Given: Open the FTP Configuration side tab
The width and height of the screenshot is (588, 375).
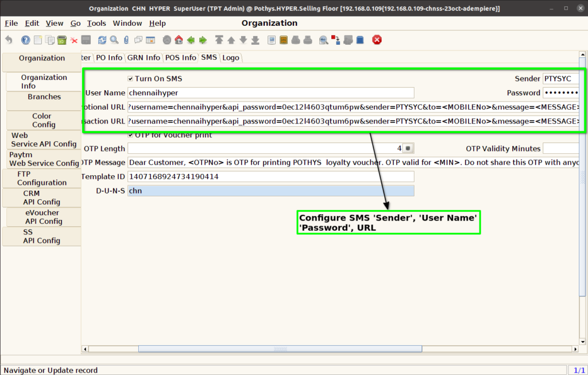Looking at the screenshot, I should tap(42, 178).
